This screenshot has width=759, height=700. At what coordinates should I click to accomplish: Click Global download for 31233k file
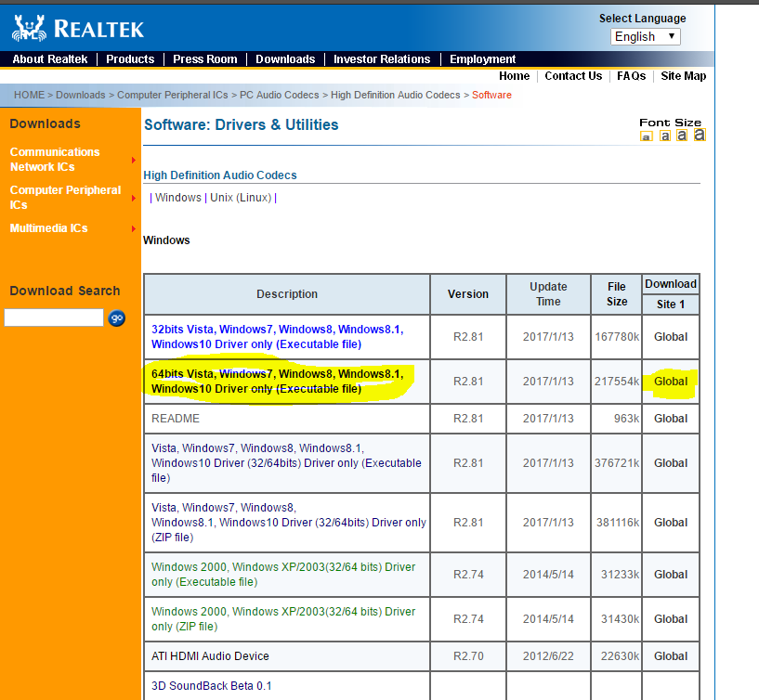(671, 575)
